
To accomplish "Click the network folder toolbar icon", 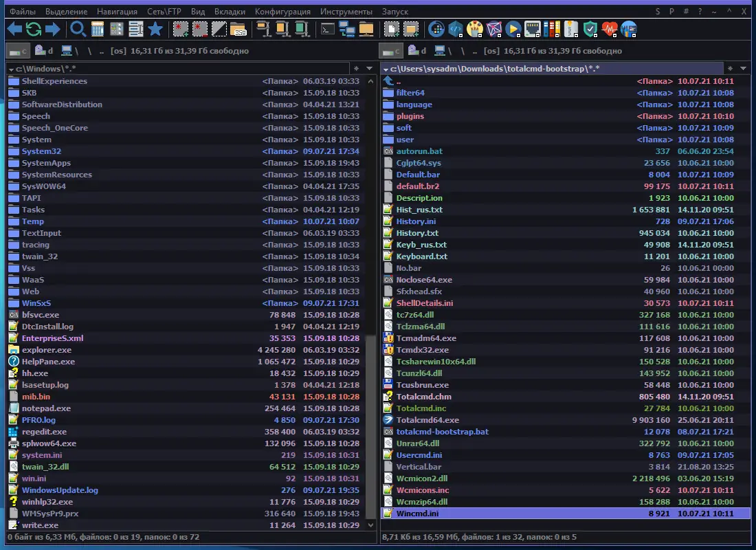I will [366, 30].
